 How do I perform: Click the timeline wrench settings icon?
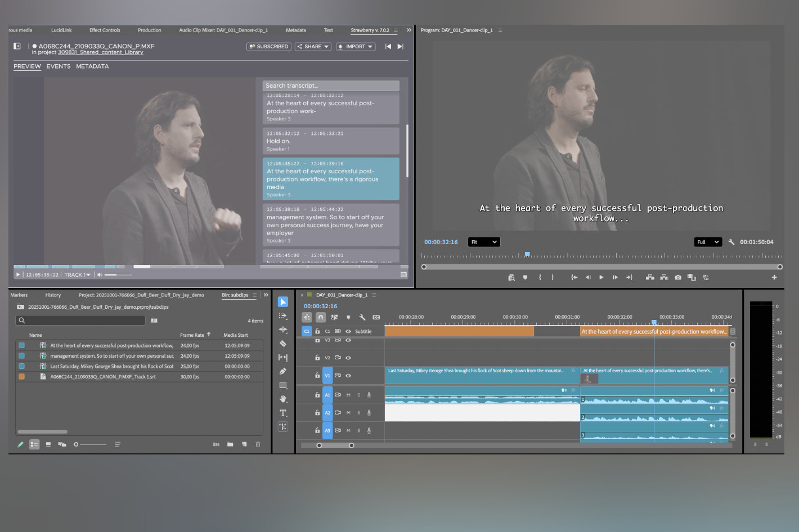click(362, 317)
